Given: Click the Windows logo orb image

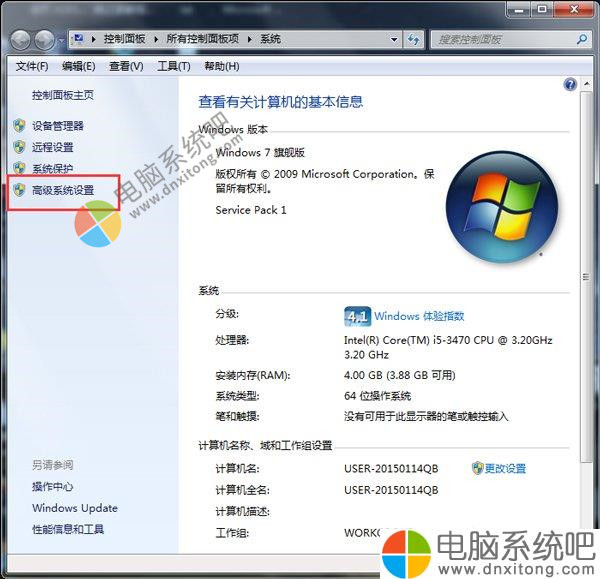Looking at the screenshot, I should pos(502,207).
